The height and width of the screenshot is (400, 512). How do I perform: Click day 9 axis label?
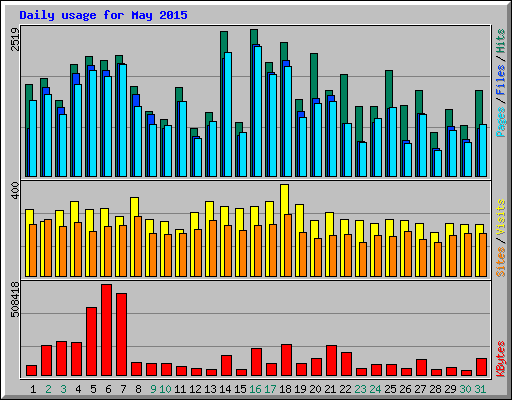[153, 389]
